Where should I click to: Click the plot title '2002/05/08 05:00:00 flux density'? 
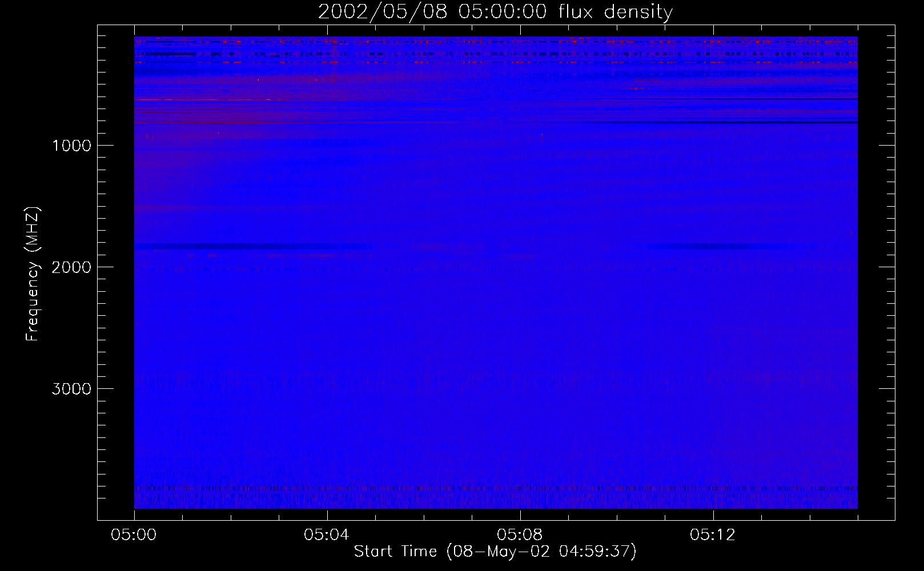(x=495, y=12)
